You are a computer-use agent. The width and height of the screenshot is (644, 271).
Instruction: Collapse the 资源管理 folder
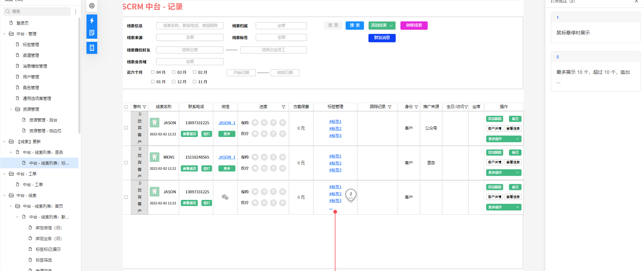11,109
